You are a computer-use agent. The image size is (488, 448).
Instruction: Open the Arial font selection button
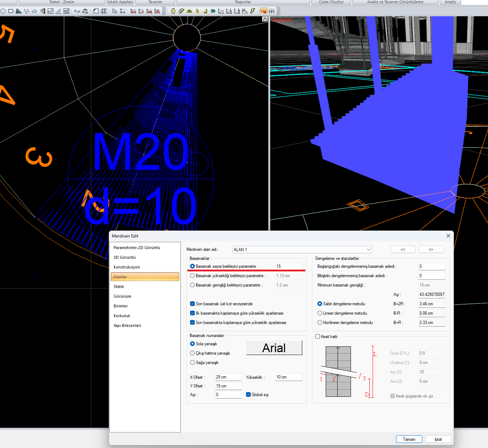click(x=274, y=348)
